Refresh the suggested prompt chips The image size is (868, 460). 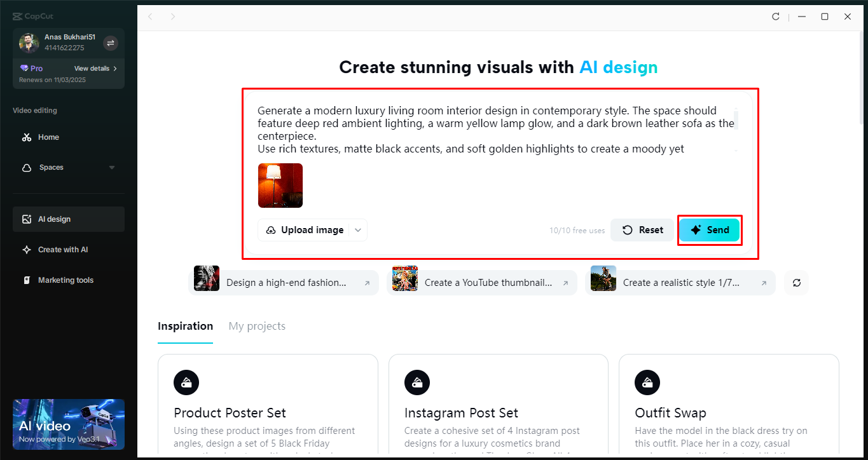[796, 281]
